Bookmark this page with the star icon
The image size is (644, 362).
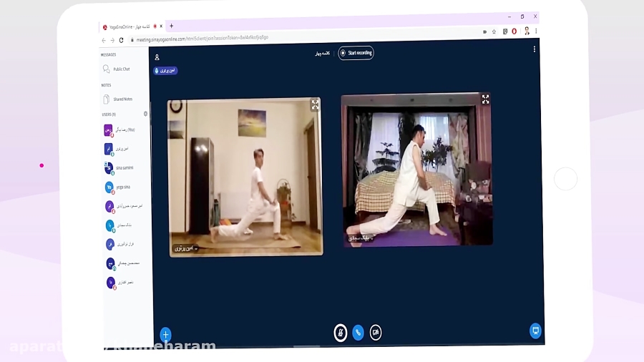tap(494, 31)
